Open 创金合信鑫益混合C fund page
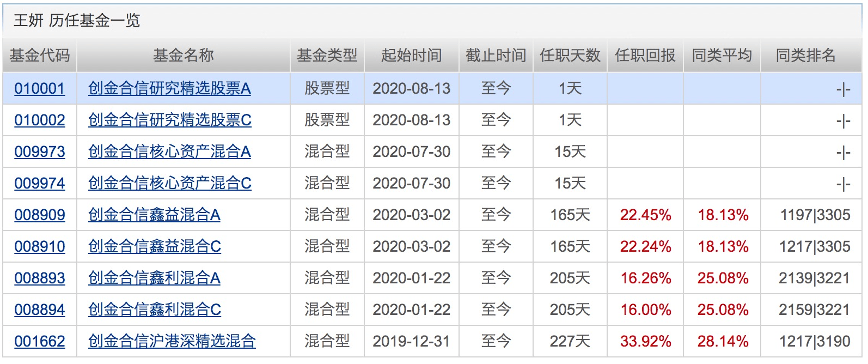 (155, 247)
